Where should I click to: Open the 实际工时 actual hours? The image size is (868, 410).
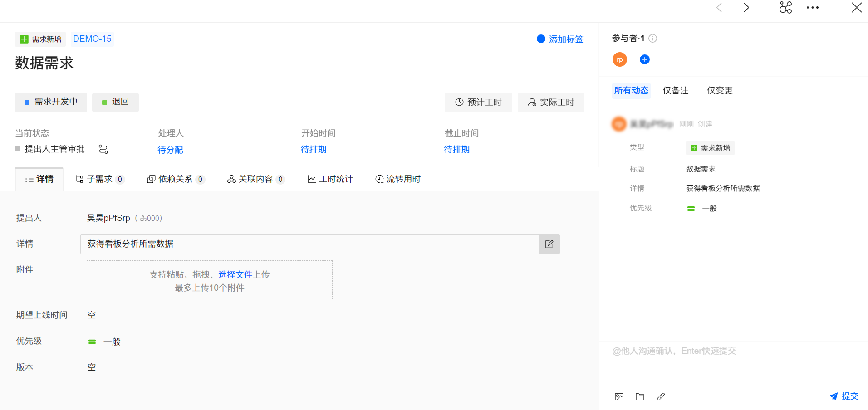point(551,102)
